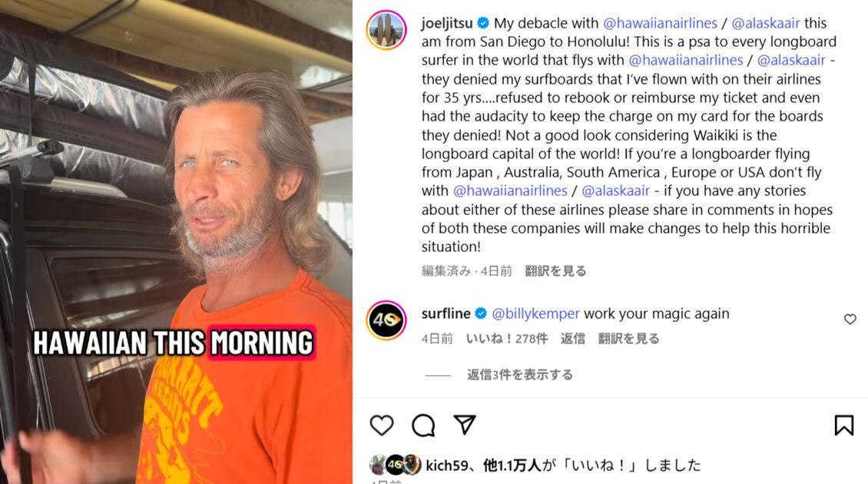Expand 返信3件を表示する replies
This screenshot has width=868, height=484.
coord(519,374)
